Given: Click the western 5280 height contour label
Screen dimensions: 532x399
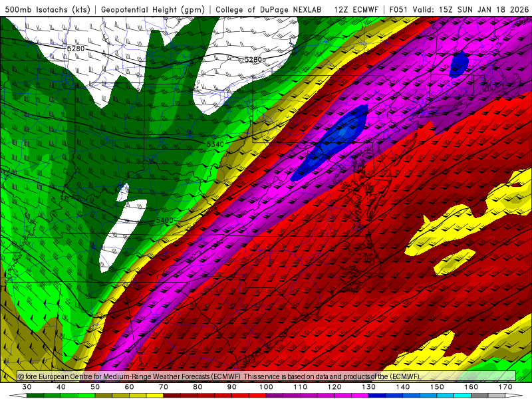Looking at the screenshot, I should click(76, 49).
